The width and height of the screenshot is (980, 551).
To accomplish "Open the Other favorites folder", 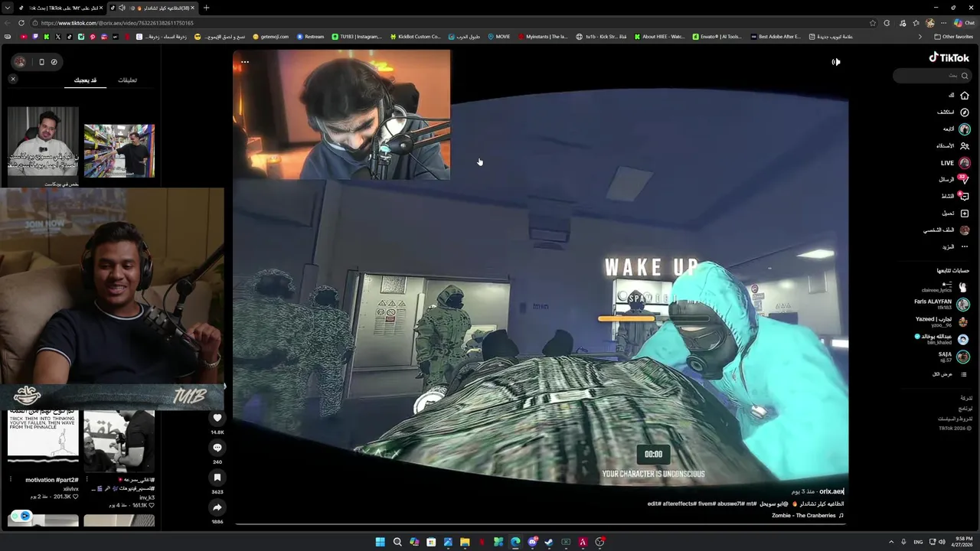I will click(954, 37).
